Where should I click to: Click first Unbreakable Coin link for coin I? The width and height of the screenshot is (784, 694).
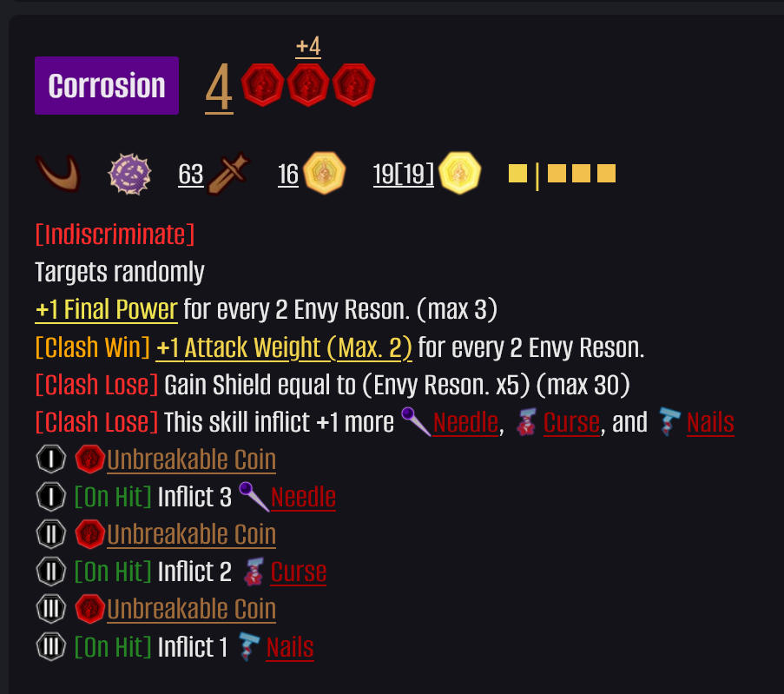(192, 459)
